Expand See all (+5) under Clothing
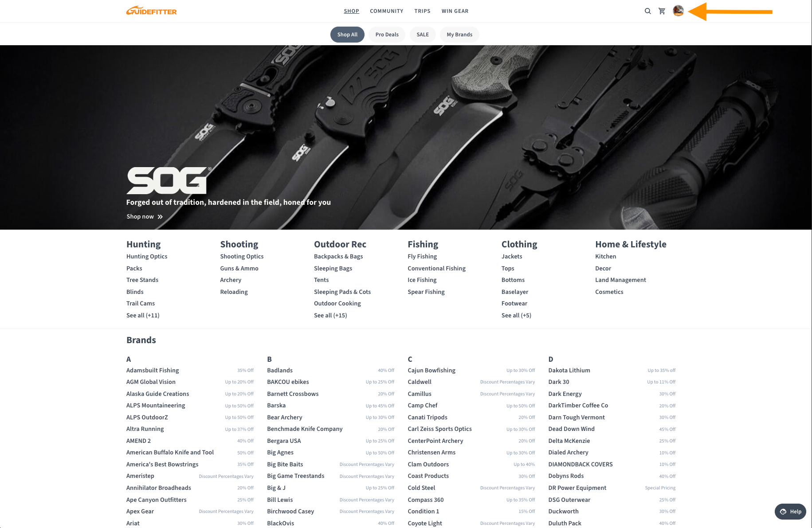This screenshot has width=812, height=528. point(516,316)
